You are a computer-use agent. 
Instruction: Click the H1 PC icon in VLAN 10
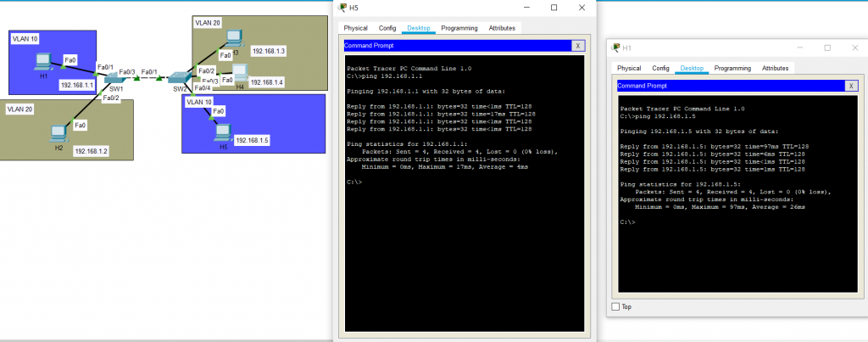coord(42,62)
